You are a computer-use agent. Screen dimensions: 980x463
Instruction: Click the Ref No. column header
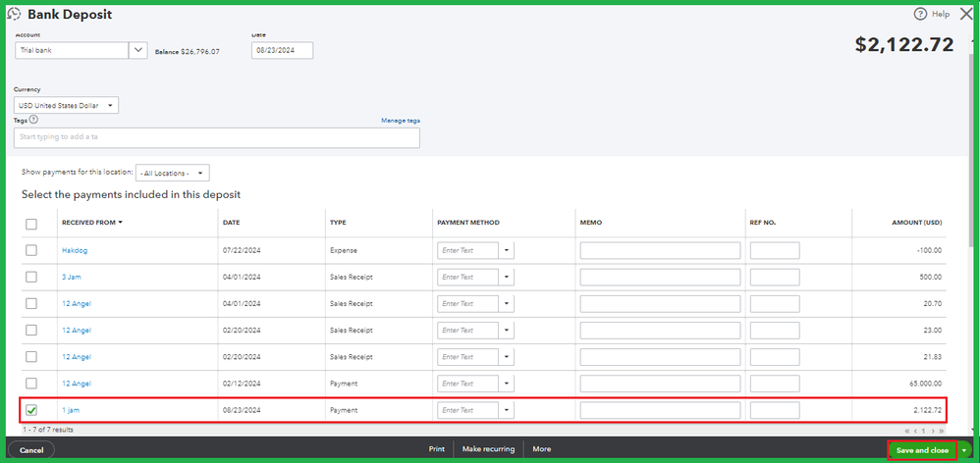[x=763, y=223]
